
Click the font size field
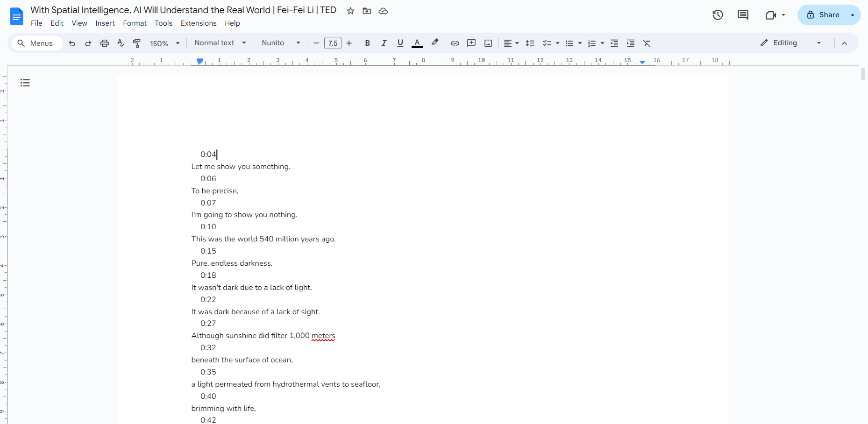tap(333, 43)
